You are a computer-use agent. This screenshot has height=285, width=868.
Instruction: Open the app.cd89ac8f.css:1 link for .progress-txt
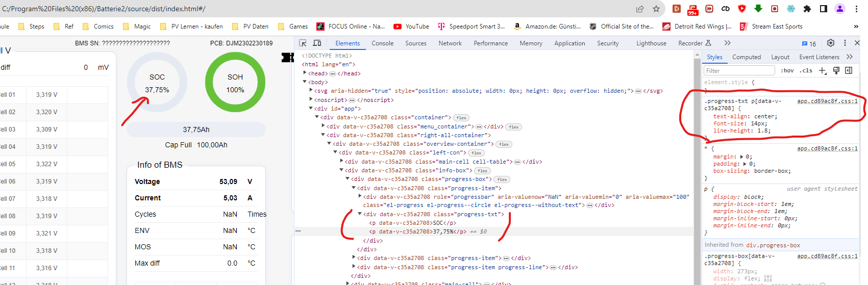[827, 101]
